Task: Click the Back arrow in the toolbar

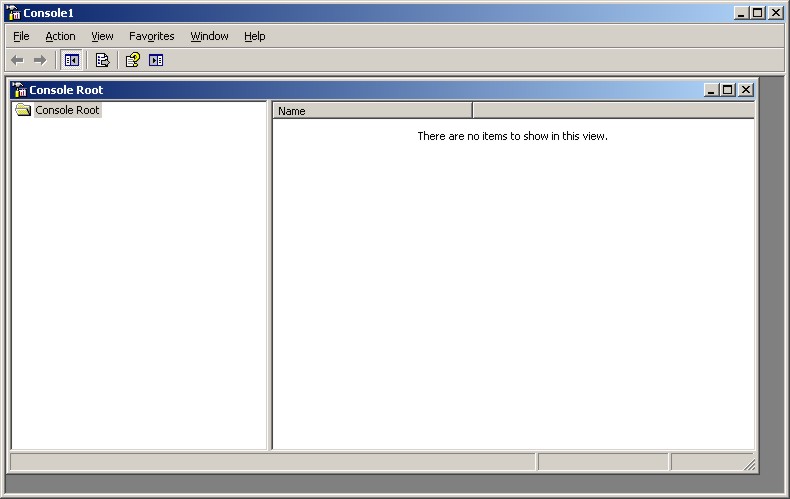Action: [17, 60]
